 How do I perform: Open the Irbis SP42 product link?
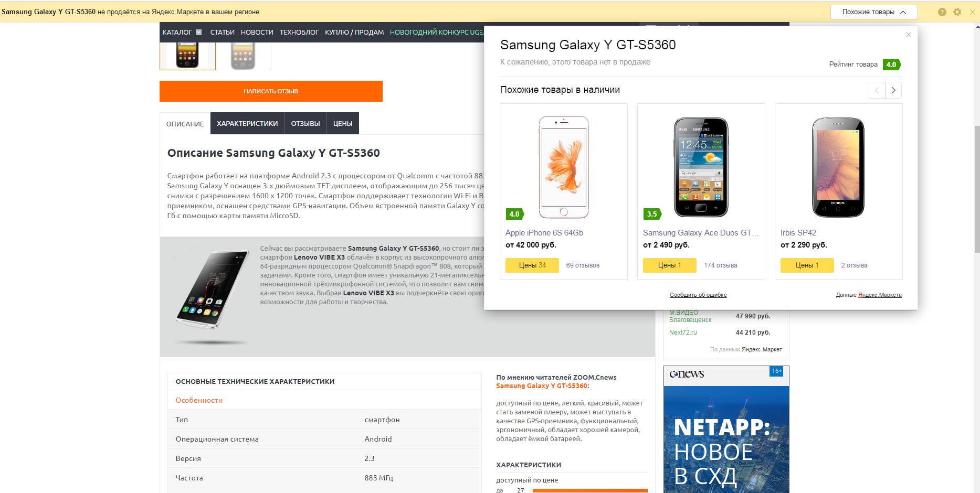pyautogui.click(x=798, y=233)
